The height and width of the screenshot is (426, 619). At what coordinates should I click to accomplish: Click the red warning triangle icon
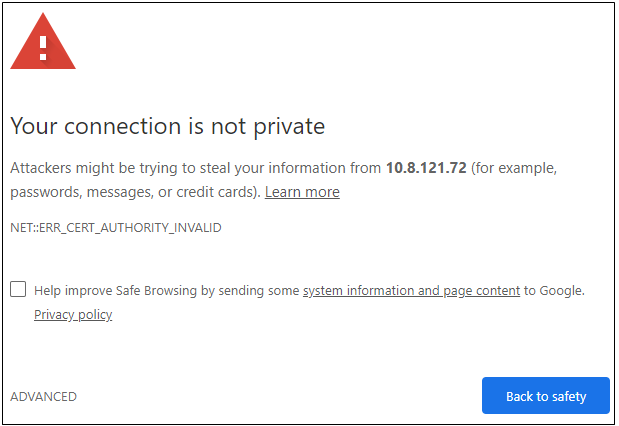pyautogui.click(x=43, y=41)
